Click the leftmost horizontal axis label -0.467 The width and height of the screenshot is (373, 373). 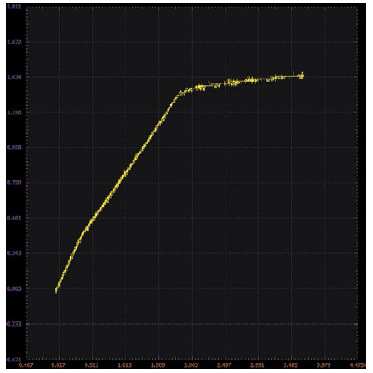point(27,365)
